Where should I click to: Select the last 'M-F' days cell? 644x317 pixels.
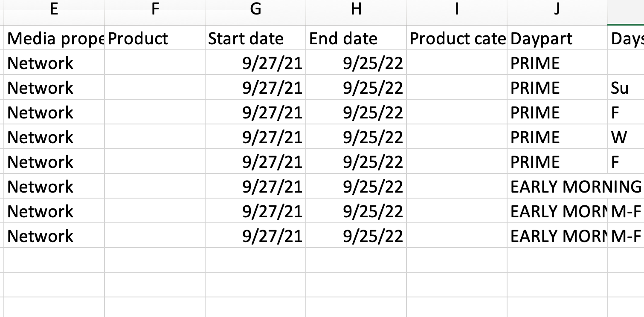click(626, 236)
